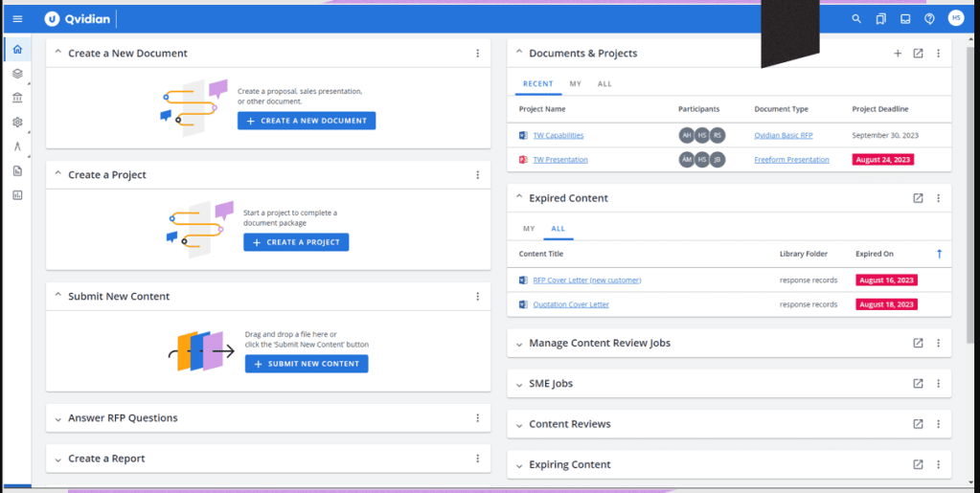Open Expired Content in new window icon
The width and height of the screenshot is (980, 493).
point(918,198)
